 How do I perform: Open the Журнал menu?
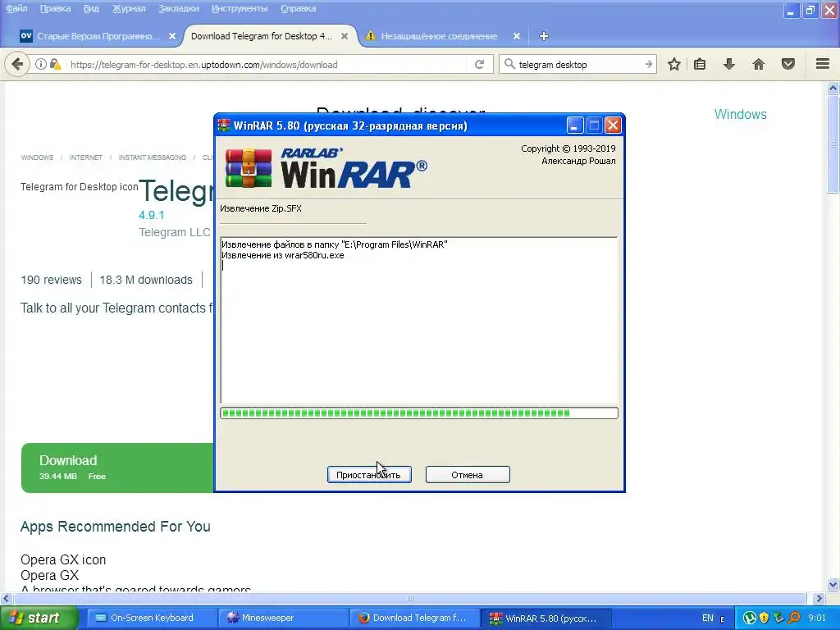(129, 8)
